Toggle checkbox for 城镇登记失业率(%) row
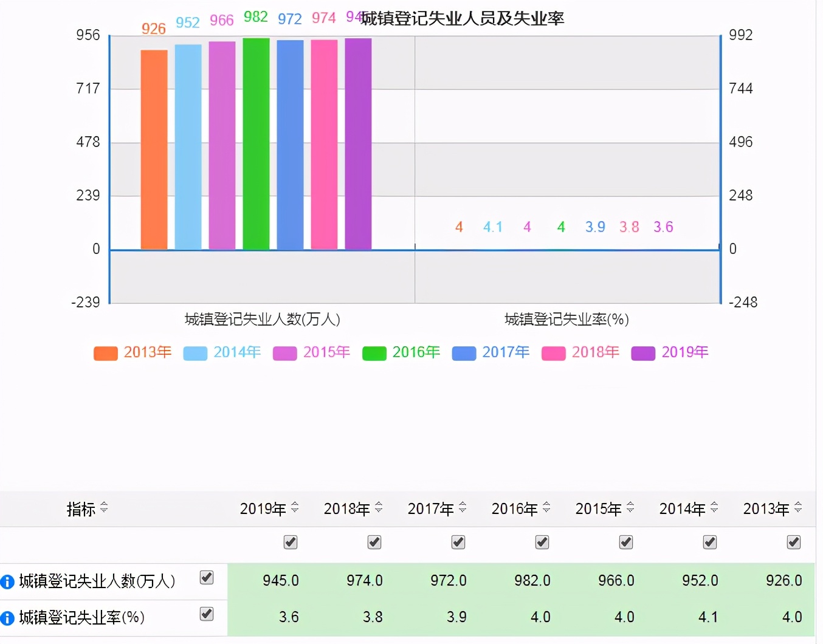 tap(207, 614)
